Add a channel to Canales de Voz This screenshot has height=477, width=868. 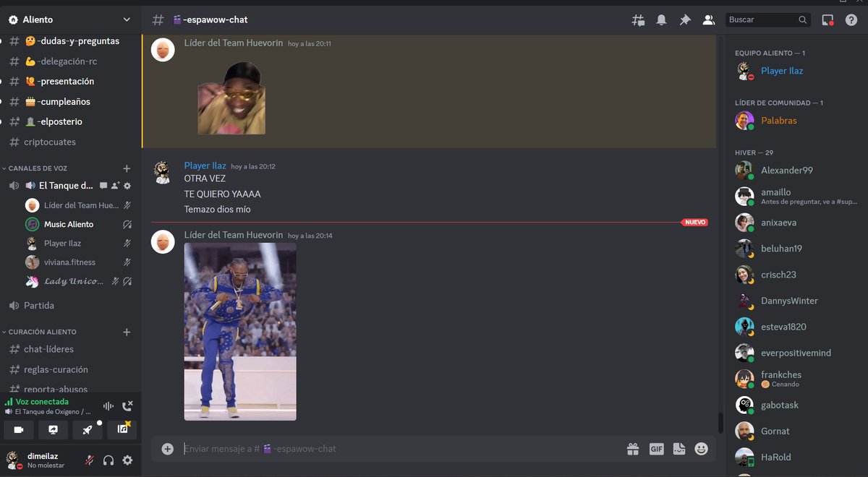pos(127,168)
